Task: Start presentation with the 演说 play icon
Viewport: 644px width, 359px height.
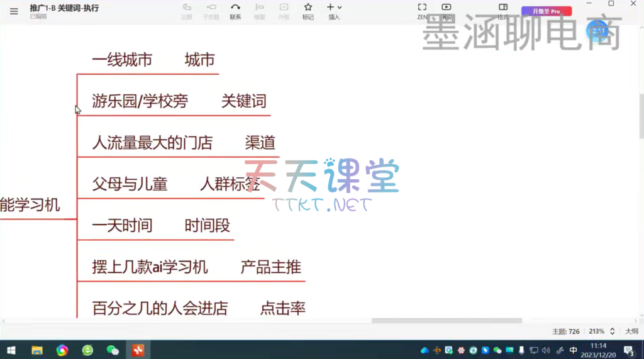Action: tap(446, 8)
